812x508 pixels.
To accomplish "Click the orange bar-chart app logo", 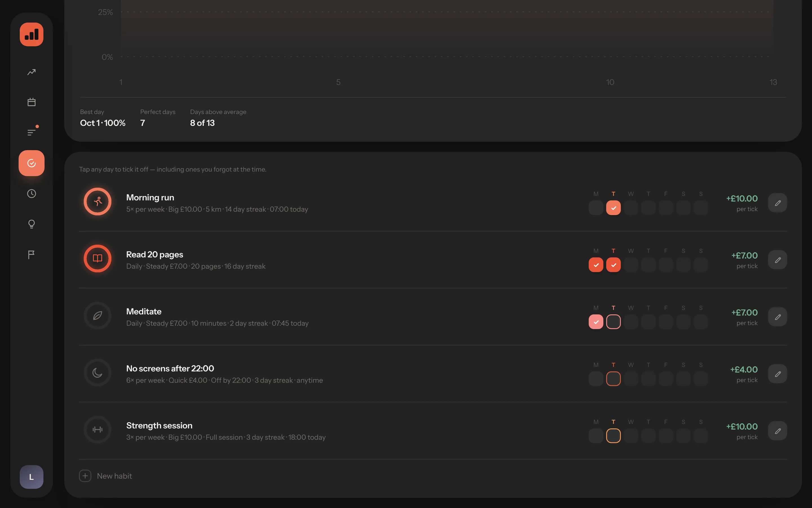I will (x=32, y=35).
